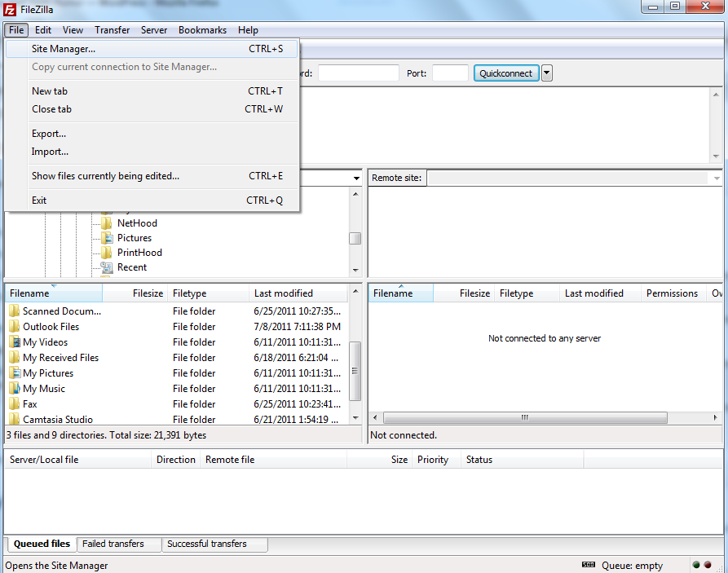Click the My Received Files folder icon
This screenshot has width=728, height=573.
click(15, 357)
